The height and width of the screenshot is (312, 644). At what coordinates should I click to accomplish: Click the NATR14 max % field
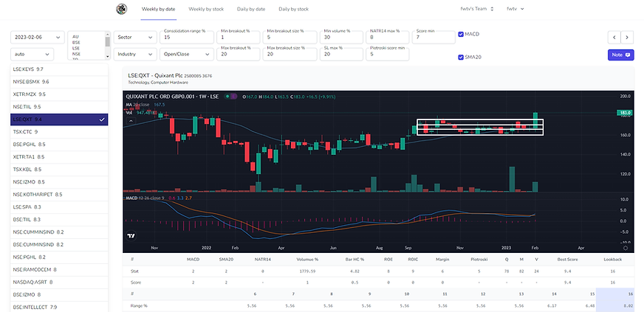coord(387,36)
